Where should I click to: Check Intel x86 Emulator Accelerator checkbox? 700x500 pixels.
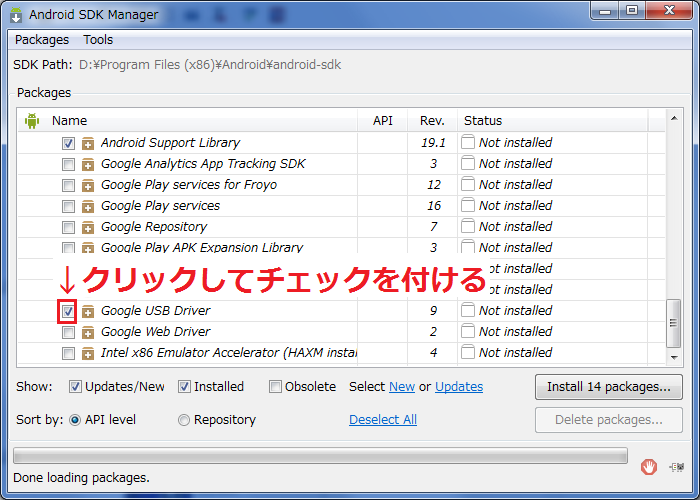click(68, 353)
